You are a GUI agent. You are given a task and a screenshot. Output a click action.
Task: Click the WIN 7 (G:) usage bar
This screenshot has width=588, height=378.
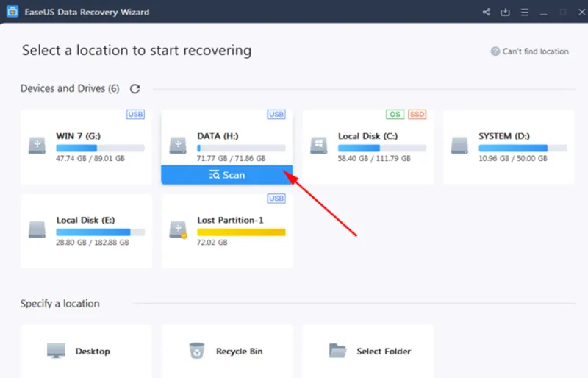pyautogui.click(x=100, y=148)
